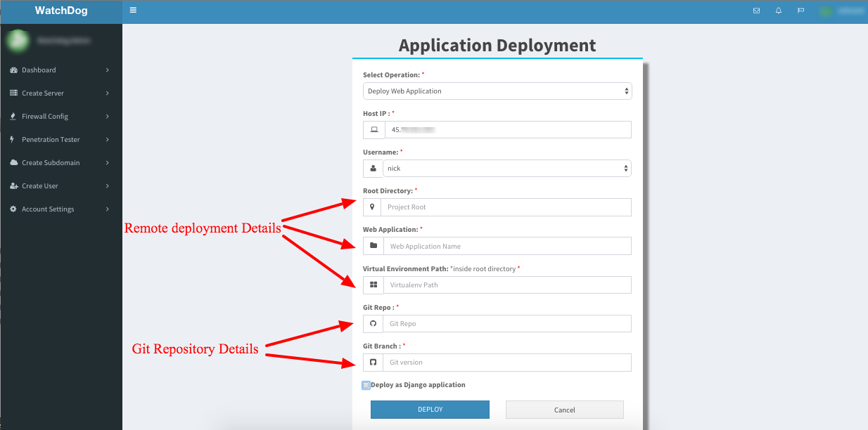The width and height of the screenshot is (868, 430).
Task: Click the grid icon beside Virtualenv Path
Action: tap(374, 285)
